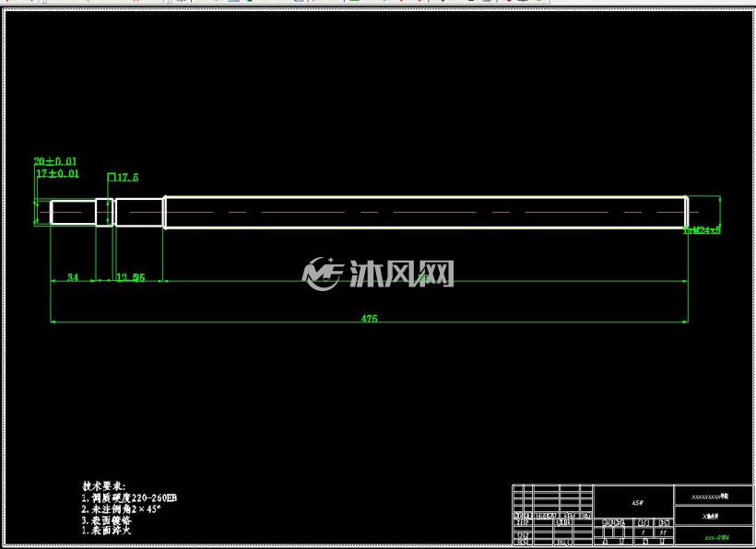Select the long main shaft body outline
The width and height of the screenshot is (756, 549).
(x=426, y=212)
